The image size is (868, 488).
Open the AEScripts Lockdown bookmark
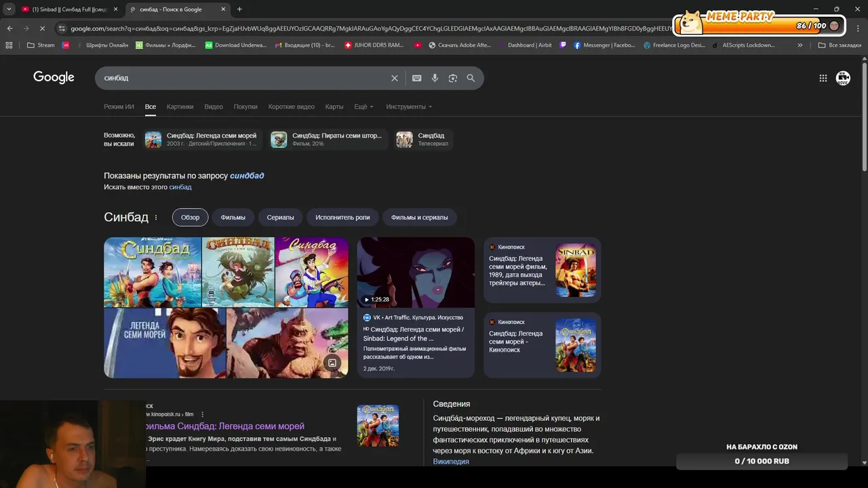[743, 45]
